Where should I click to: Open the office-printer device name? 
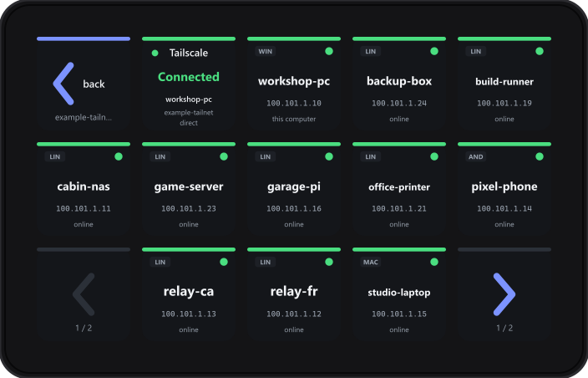399,187
